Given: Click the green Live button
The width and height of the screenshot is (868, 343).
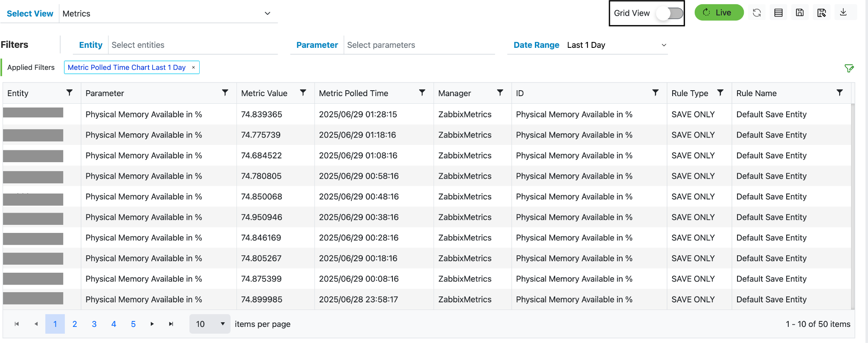Looking at the screenshot, I should pyautogui.click(x=719, y=13).
